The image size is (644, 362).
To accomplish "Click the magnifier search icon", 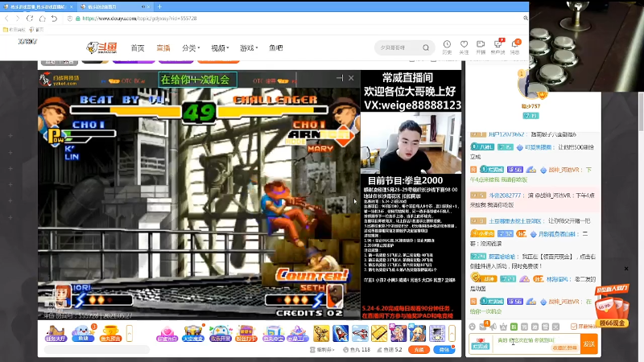I will [426, 47].
